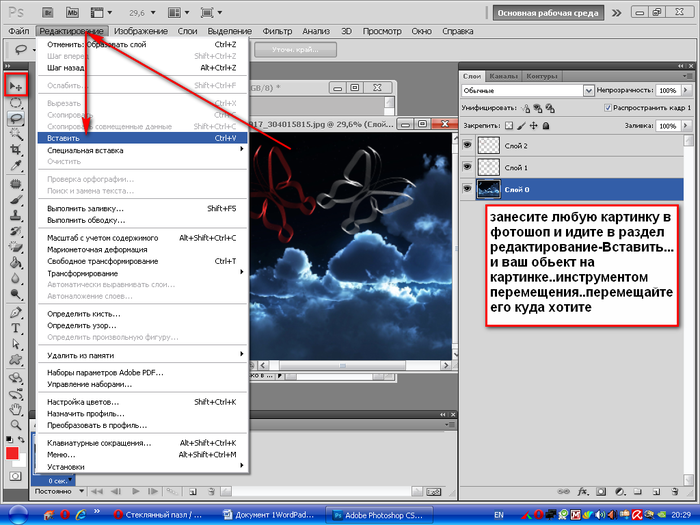Delete layer using trash icon
The height and width of the screenshot is (525, 700).
[x=675, y=492]
